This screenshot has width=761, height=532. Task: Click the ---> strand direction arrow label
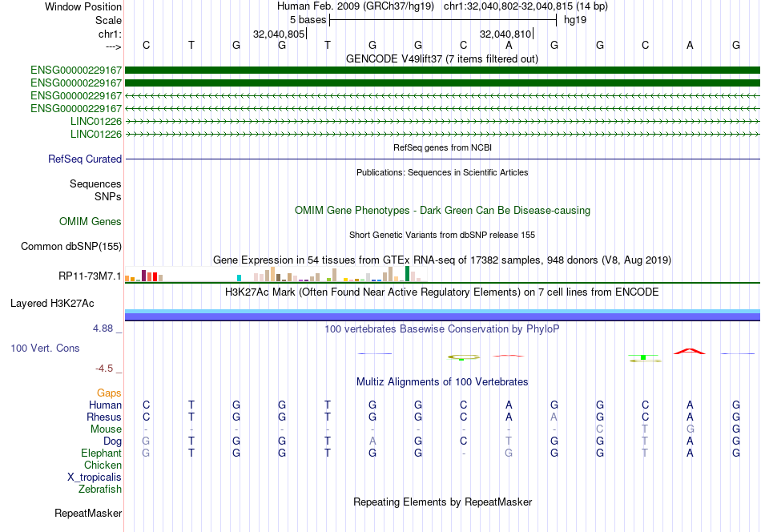coord(113,46)
